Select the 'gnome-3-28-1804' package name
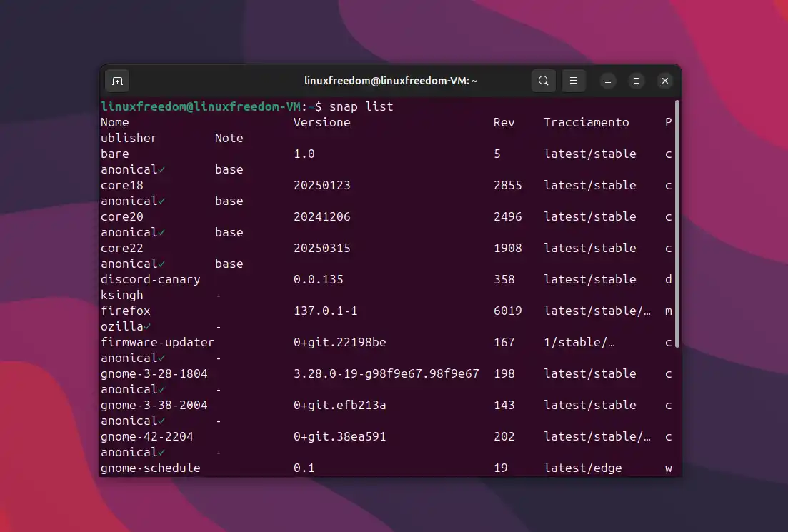Viewport: 788px width, 532px height. 154,373
